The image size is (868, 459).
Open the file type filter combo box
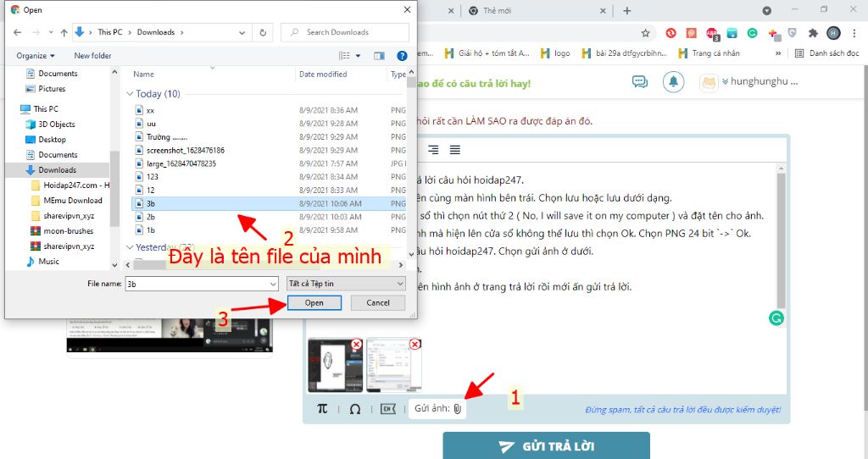(347, 284)
